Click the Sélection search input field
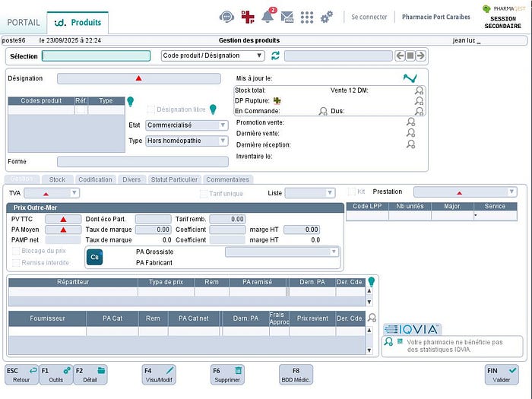Image resolution: width=532 pixels, height=399 pixels. coord(97,55)
